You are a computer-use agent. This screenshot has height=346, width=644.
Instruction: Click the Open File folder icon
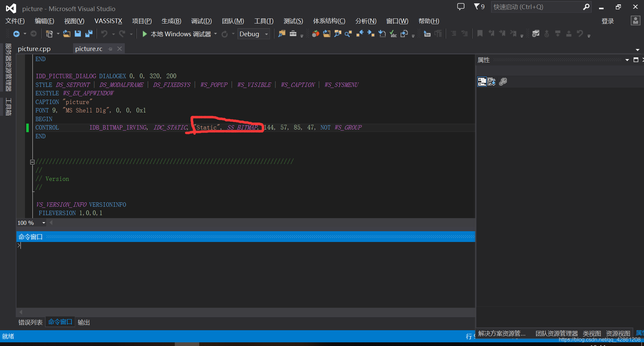[x=67, y=34]
